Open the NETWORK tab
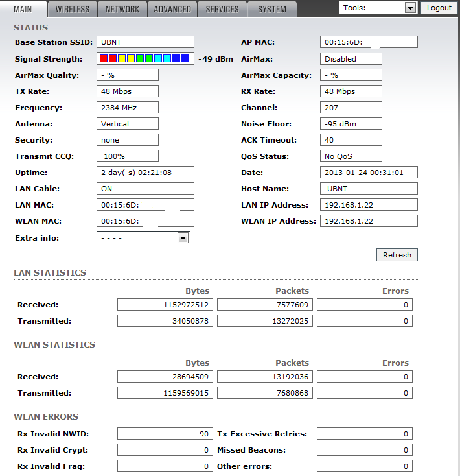Viewport: 460px width, 476px height. (x=122, y=9)
